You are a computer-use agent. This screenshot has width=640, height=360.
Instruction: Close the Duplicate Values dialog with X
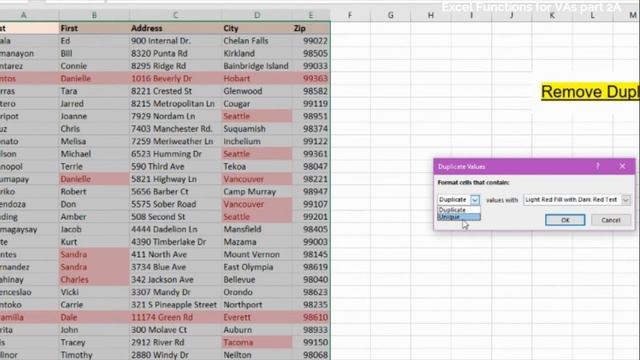[x=622, y=166]
